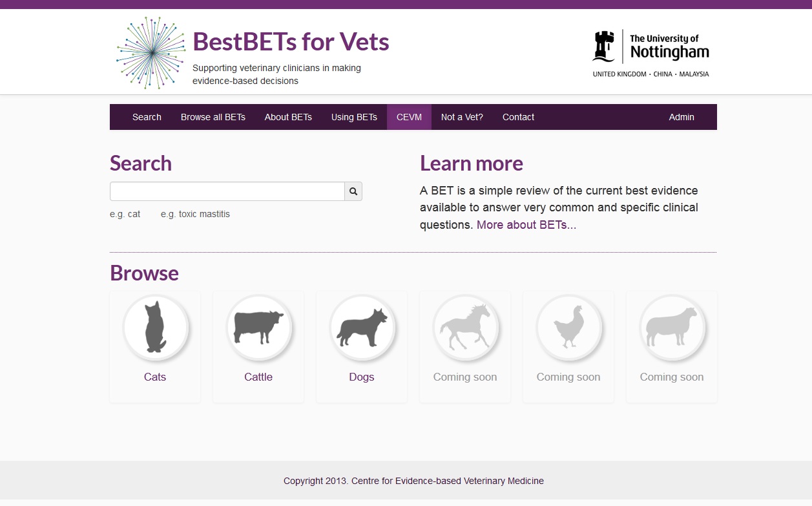Select the cat silhouette icon
Screen dimensions: 812x506
(155, 327)
